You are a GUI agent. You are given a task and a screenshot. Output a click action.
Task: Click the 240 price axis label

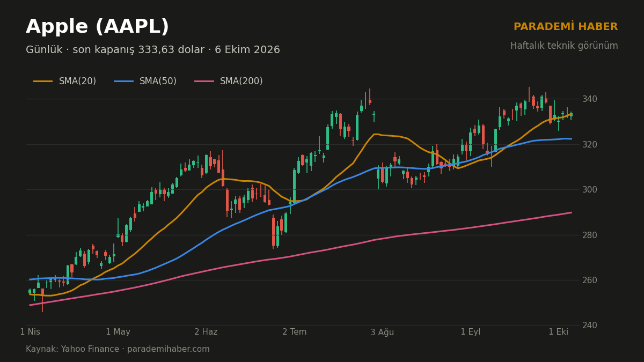(589, 326)
